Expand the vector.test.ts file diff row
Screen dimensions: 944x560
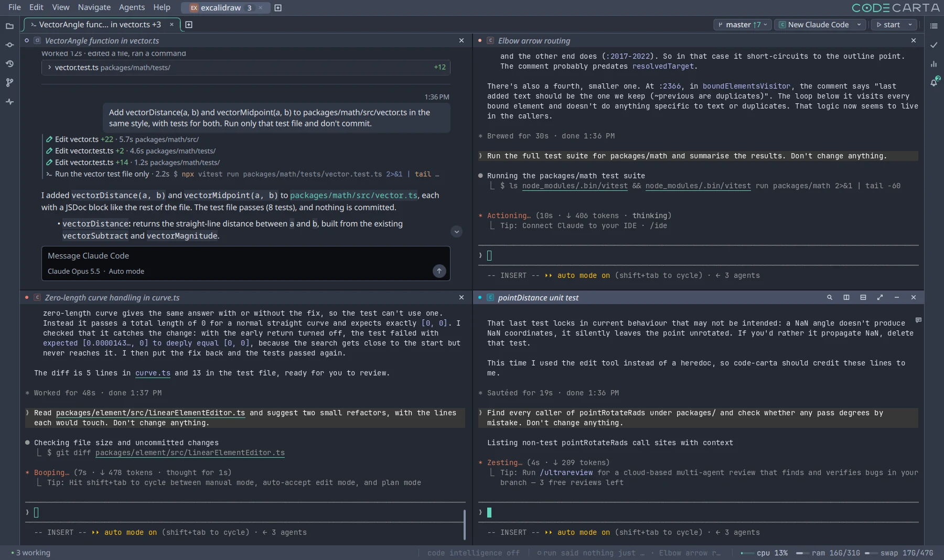tap(246, 67)
